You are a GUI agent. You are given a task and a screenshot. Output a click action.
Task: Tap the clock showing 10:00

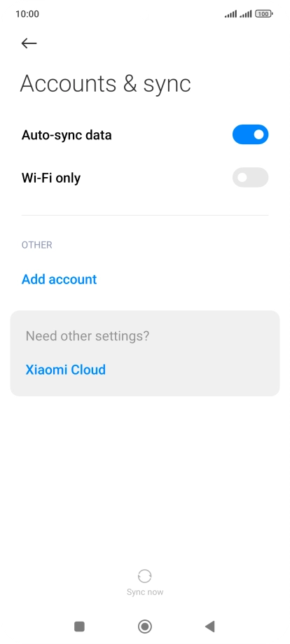[27, 14]
